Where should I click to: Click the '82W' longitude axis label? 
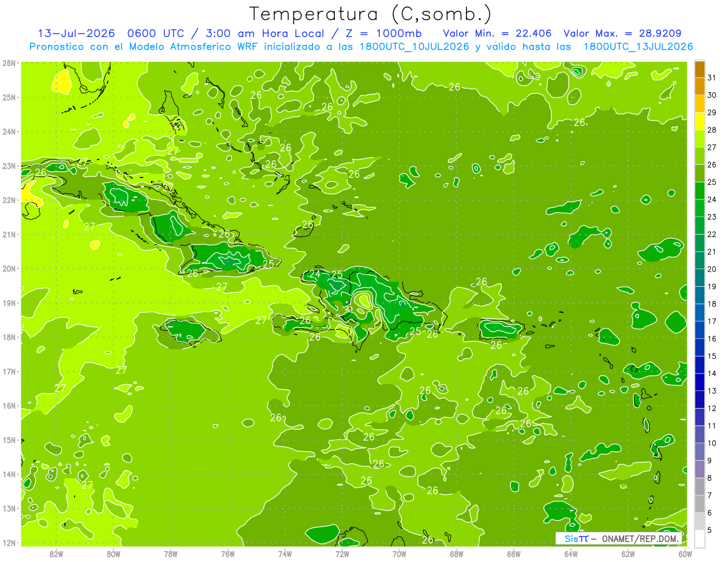56,554
